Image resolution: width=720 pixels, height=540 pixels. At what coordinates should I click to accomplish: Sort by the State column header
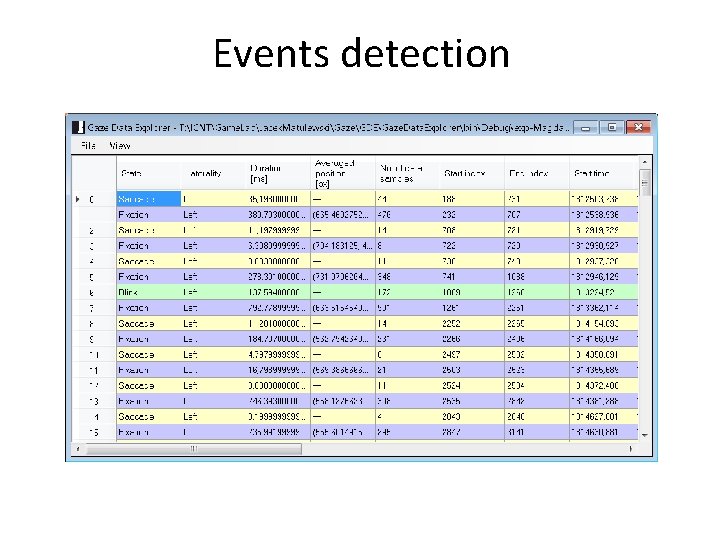coord(149,173)
